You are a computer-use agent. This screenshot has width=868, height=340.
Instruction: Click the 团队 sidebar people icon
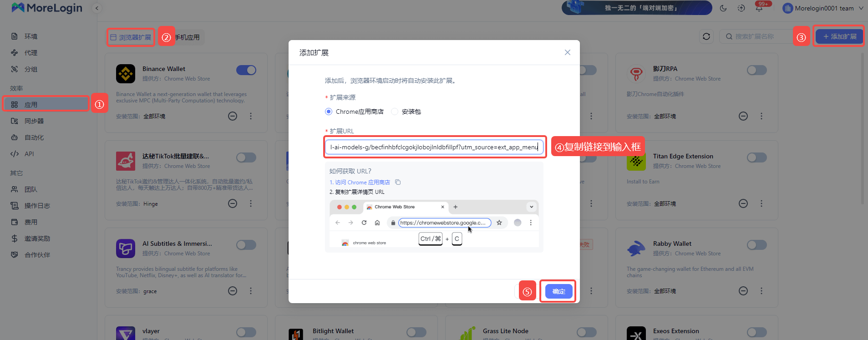[15, 189]
